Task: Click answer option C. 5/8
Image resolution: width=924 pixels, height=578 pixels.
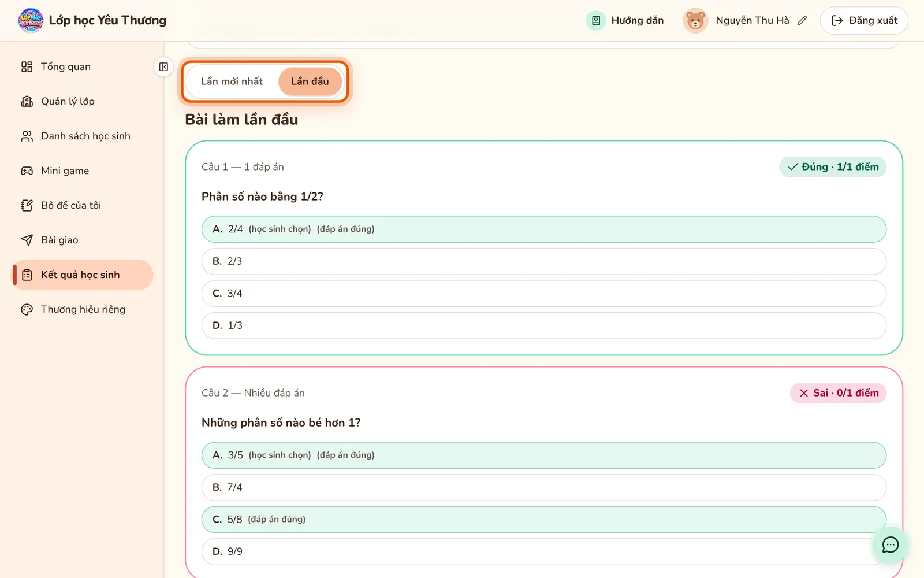Action: click(544, 520)
